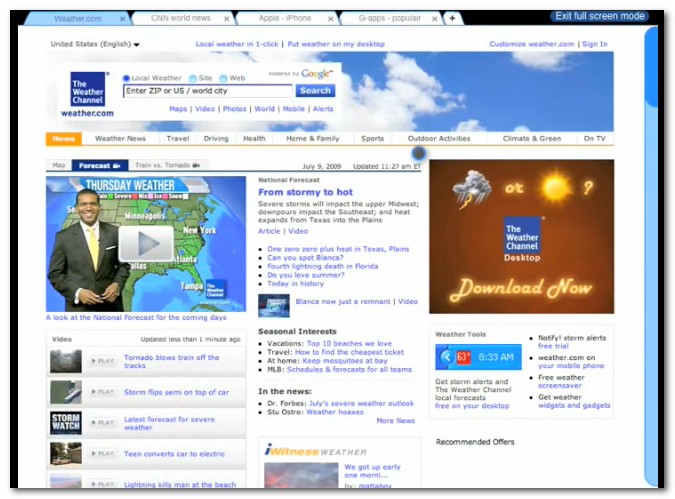Play 'Tornado blows train off the tracks'
Viewport: 675px width, 499px height.
pos(103,361)
